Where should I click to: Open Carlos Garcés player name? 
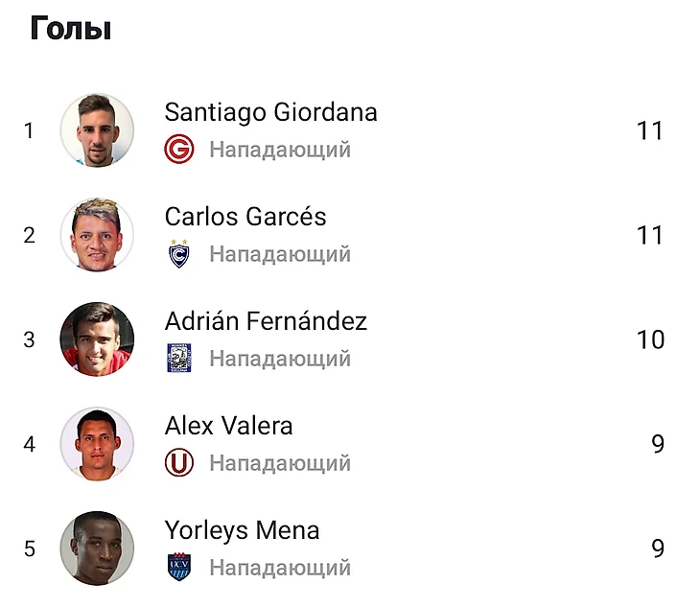(x=245, y=217)
